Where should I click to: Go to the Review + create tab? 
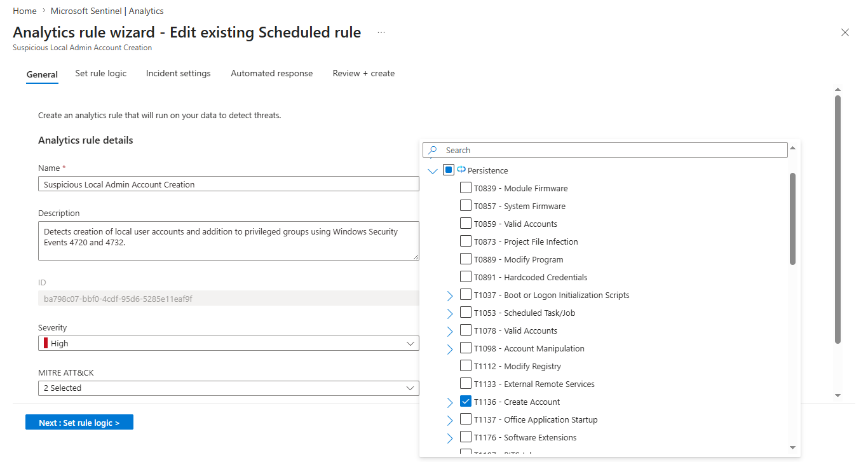point(363,73)
